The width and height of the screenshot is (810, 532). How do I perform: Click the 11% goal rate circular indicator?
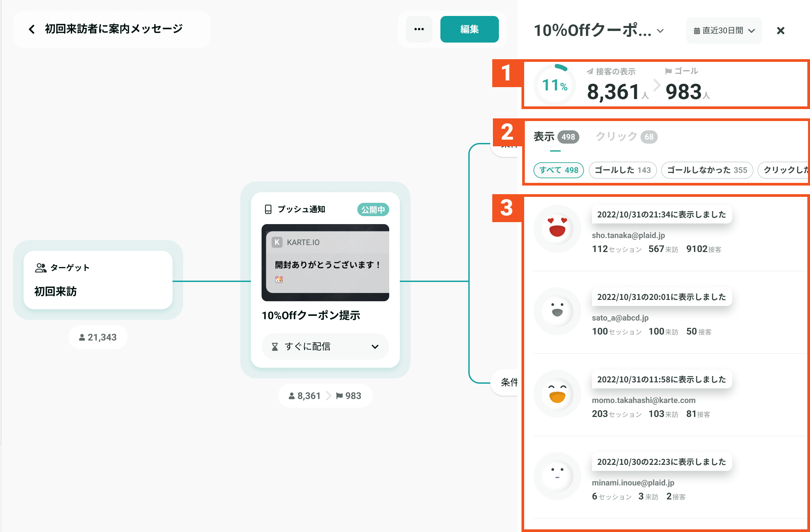point(555,85)
